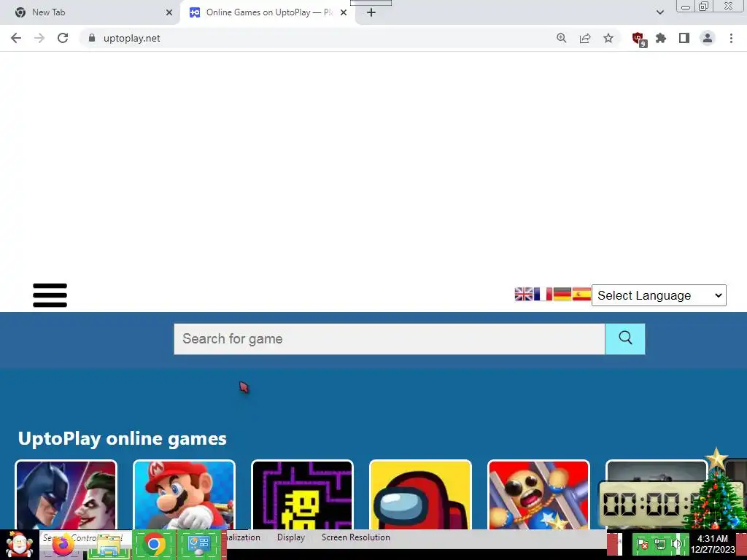Click the forward navigation arrow
747x560 pixels.
tap(39, 38)
